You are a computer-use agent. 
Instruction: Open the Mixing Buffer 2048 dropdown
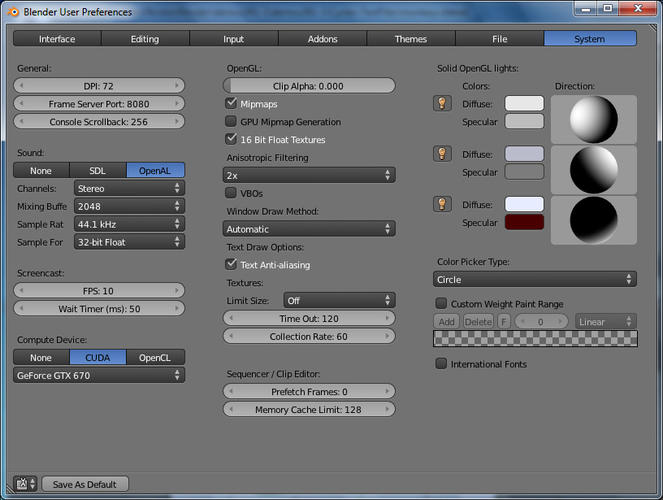(x=129, y=206)
